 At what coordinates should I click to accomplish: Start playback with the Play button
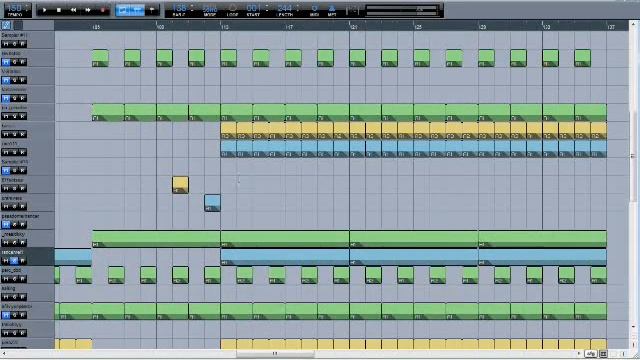[x=44, y=10]
